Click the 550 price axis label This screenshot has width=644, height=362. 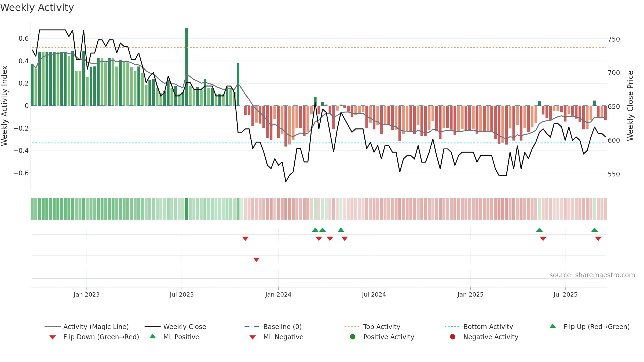tap(614, 174)
